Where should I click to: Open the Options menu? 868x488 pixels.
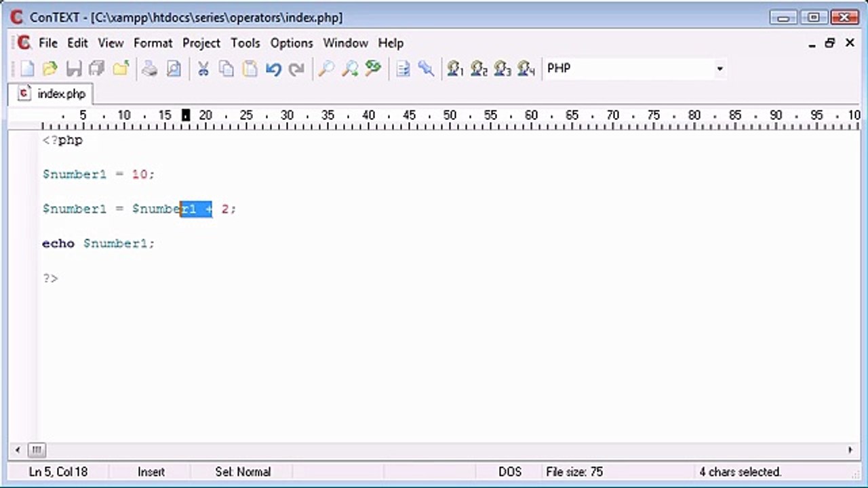(x=292, y=43)
